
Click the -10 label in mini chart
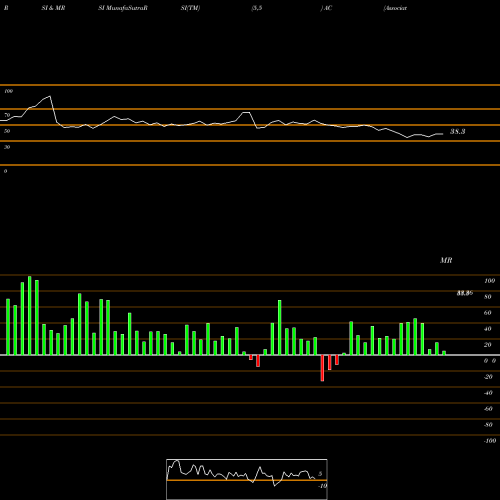coord(322,486)
